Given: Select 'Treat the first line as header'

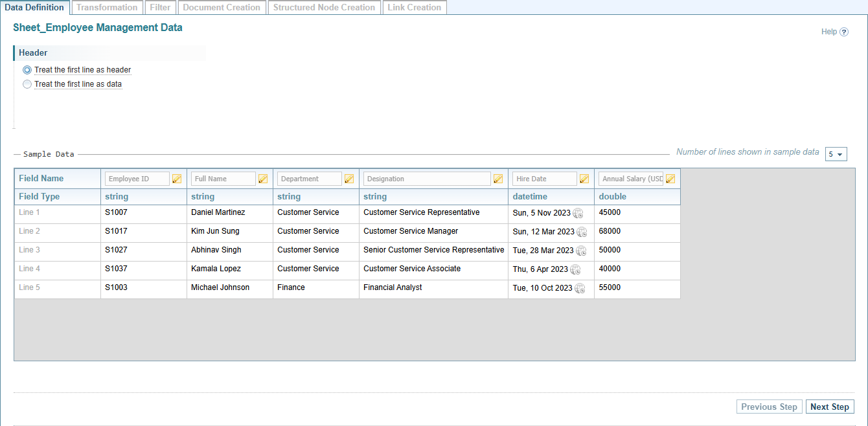Looking at the screenshot, I should coord(27,70).
